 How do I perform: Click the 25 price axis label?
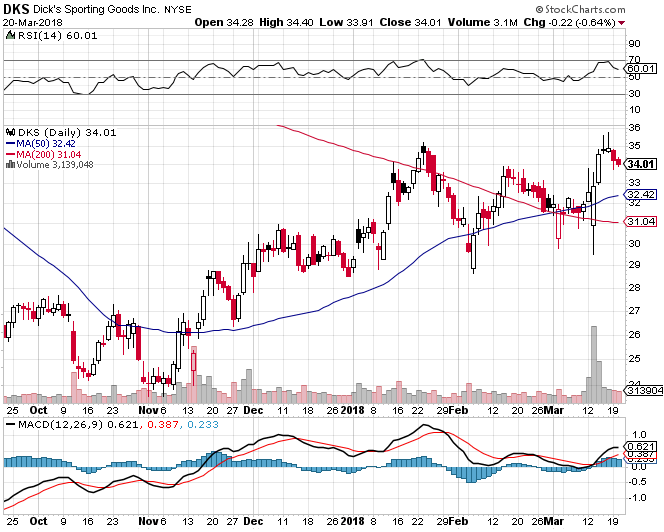pyautogui.click(x=634, y=359)
